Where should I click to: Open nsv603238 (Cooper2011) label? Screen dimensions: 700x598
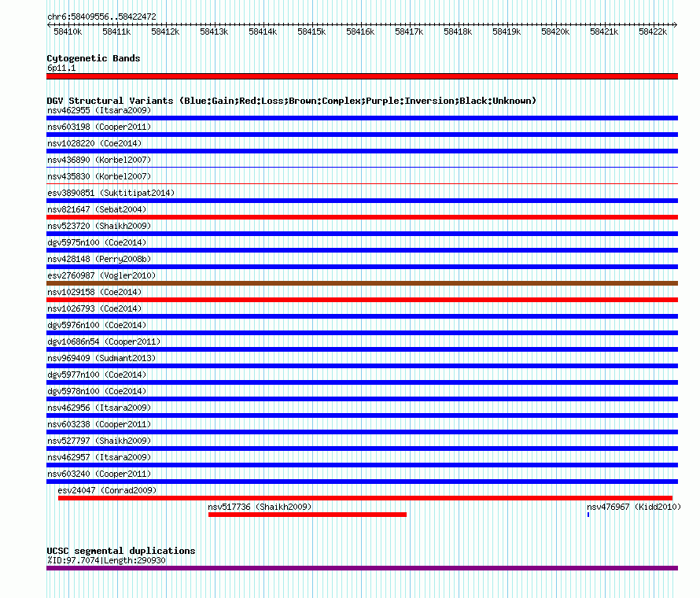(x=99, y=424)
